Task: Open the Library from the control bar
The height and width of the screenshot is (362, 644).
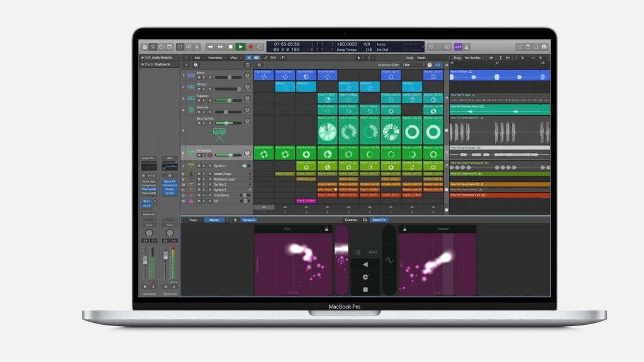Action: [x=145, y=47]
